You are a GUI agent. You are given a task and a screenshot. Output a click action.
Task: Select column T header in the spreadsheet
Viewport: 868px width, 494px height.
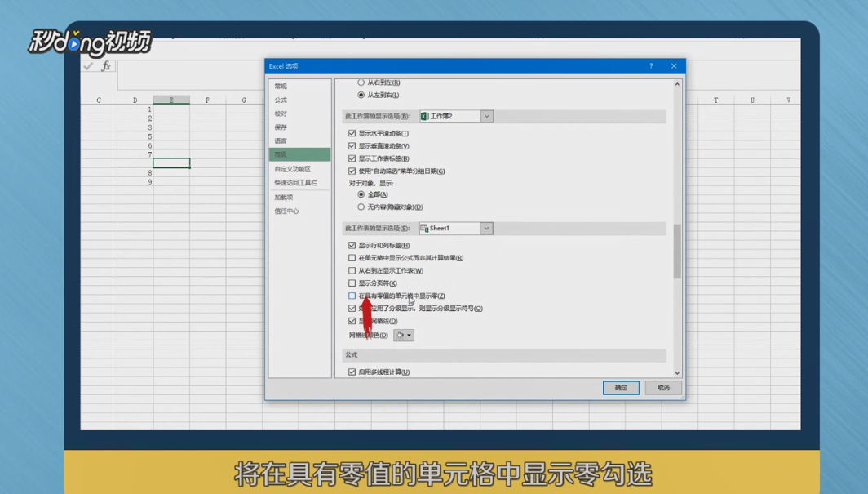[715, 100]
